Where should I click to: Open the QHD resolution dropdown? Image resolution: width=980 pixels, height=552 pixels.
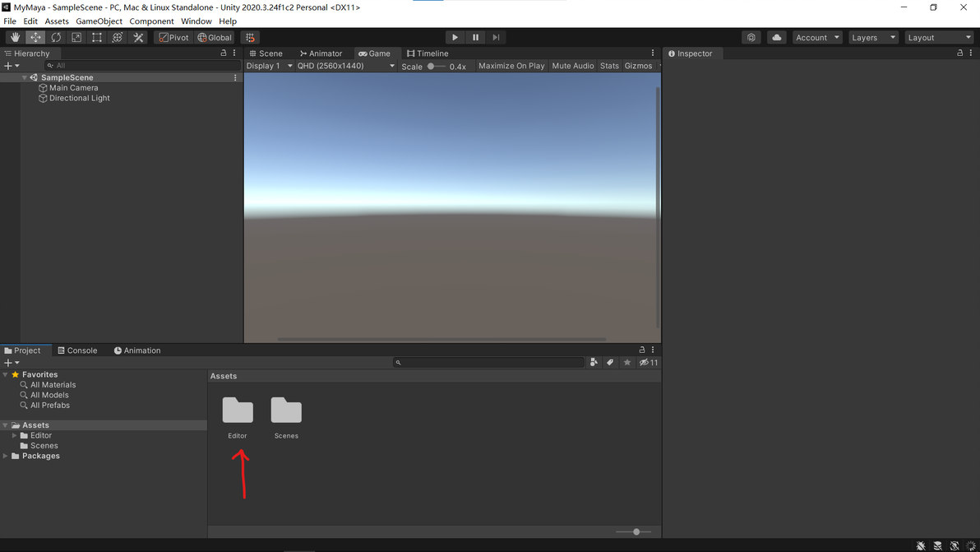(345, 66)
